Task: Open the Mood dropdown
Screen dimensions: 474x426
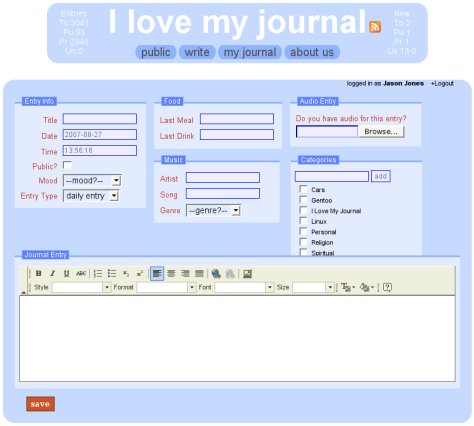Action: (x=92, y=181)
